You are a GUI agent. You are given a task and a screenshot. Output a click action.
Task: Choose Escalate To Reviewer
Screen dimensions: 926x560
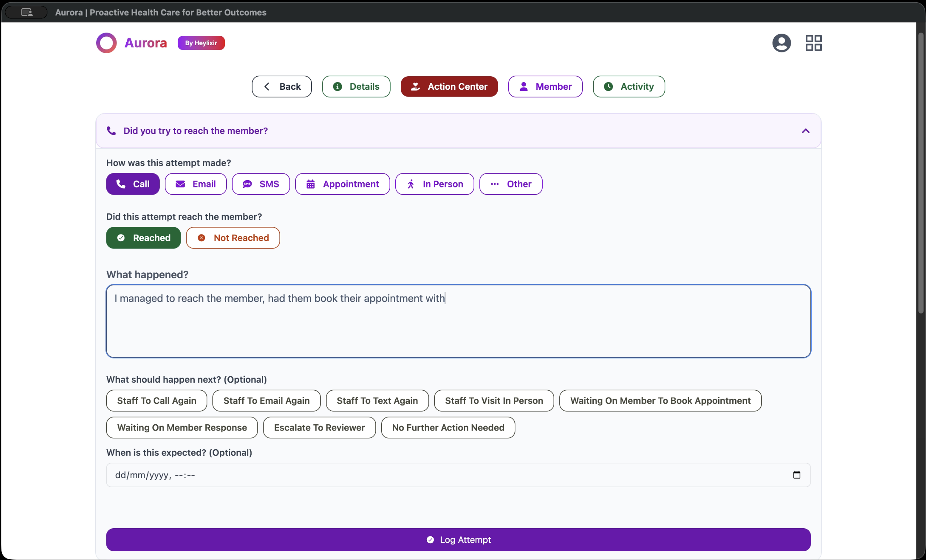[x=319, y=428]
